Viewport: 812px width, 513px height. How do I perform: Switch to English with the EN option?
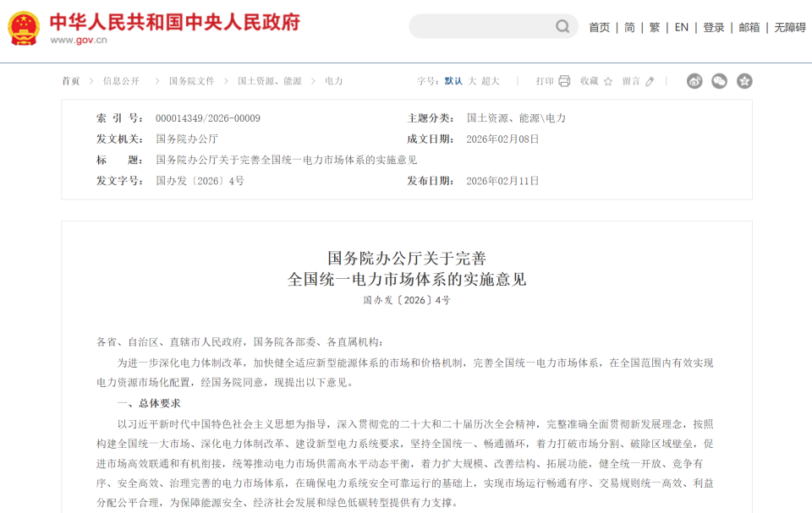tap(680, 26)
